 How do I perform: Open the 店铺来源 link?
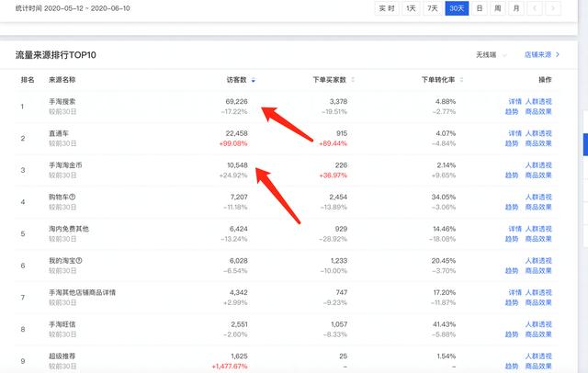click(542, 55)
